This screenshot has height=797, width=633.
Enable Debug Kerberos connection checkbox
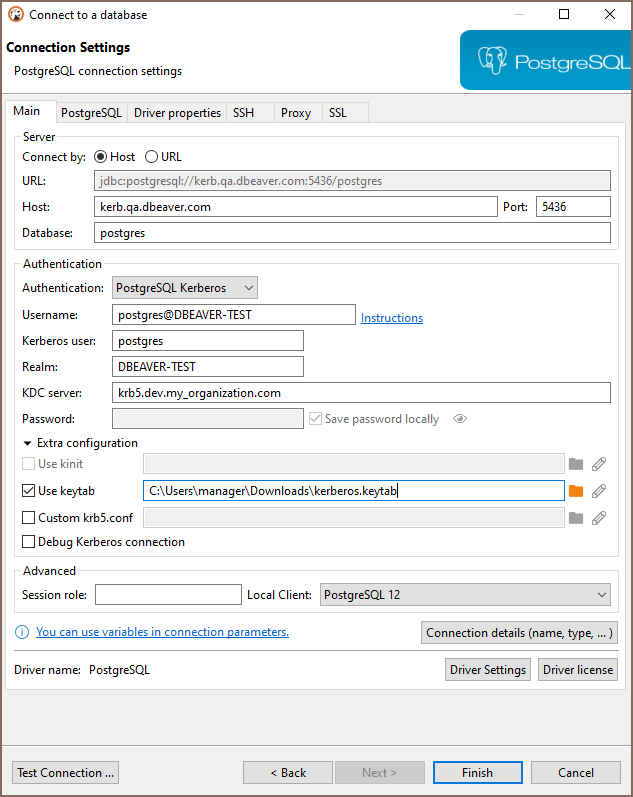29,542
